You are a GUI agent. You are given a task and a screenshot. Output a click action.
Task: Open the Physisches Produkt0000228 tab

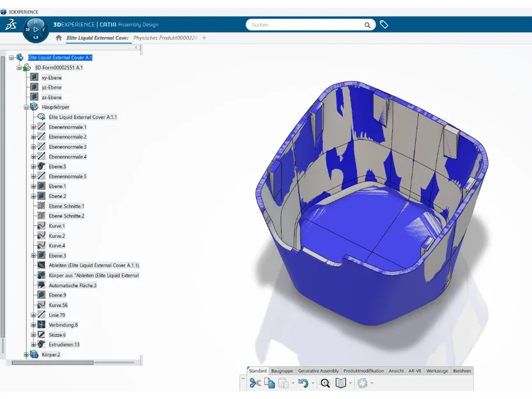(165, 38)
